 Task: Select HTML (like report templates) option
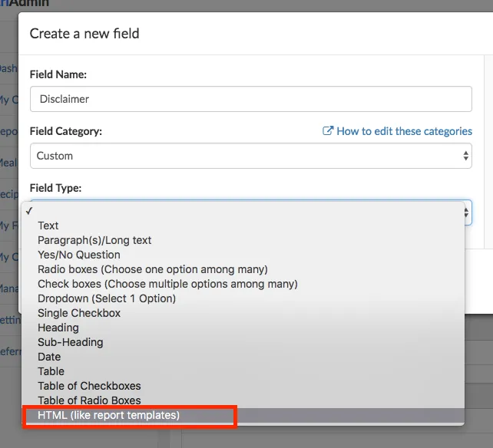point(108,415)
